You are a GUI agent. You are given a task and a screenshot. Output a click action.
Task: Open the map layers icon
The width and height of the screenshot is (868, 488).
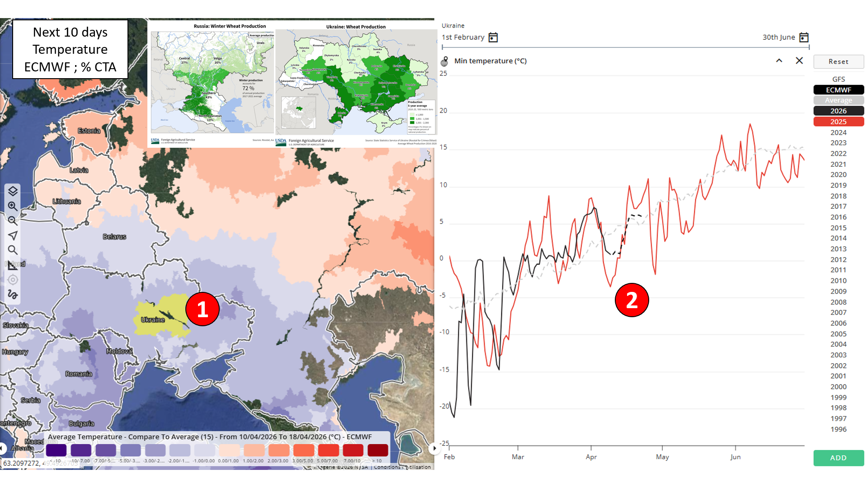13,191
